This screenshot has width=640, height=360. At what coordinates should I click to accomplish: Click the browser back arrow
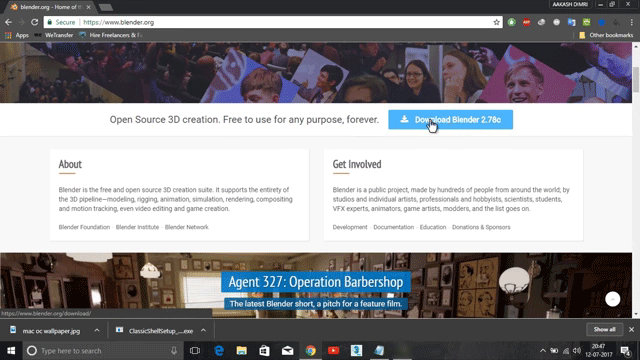point(8,22)
